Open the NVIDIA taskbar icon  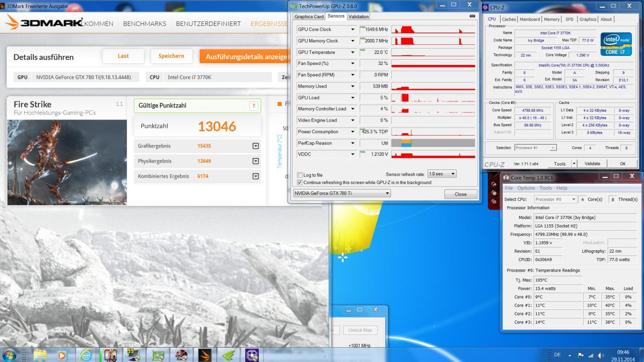228,355
